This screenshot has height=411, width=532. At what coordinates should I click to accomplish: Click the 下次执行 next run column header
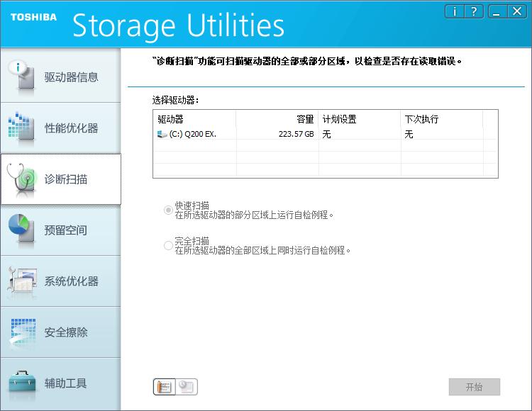(441, 119)
